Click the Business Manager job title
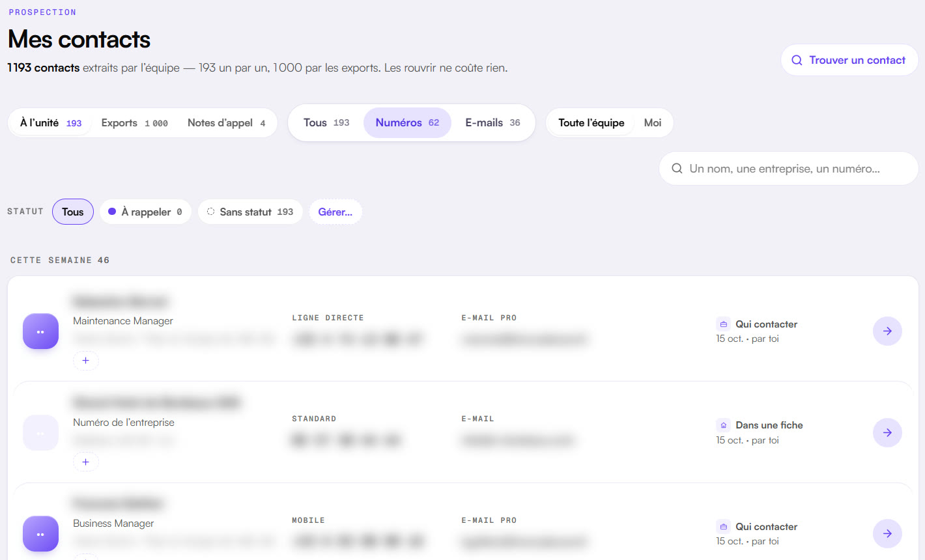Viewport: 925px width, 560px height. [x=113, y=524]
